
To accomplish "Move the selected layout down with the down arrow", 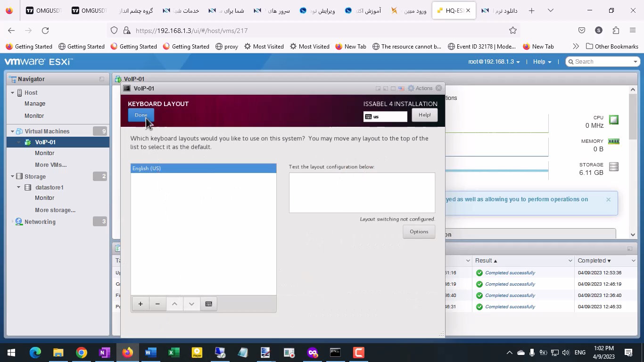I will coord(191,304).
